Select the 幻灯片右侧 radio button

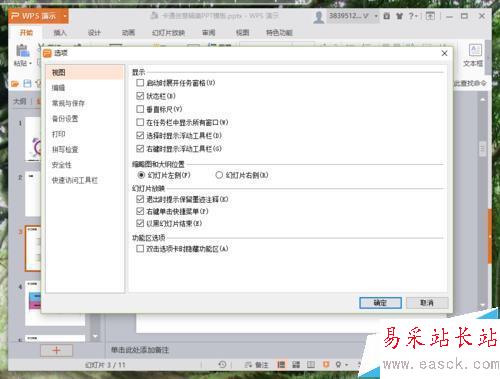pos(219,175)
